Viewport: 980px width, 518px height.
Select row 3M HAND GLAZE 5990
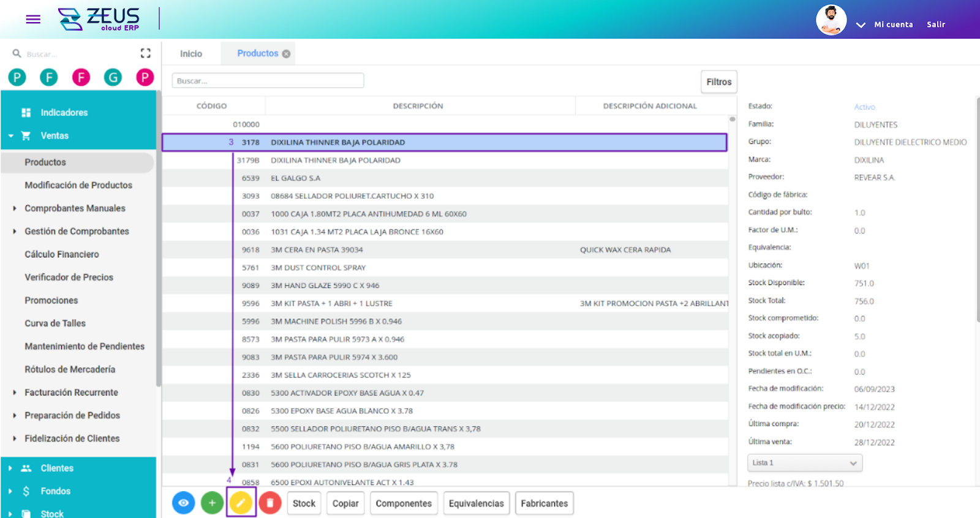(x=445, y=286)
